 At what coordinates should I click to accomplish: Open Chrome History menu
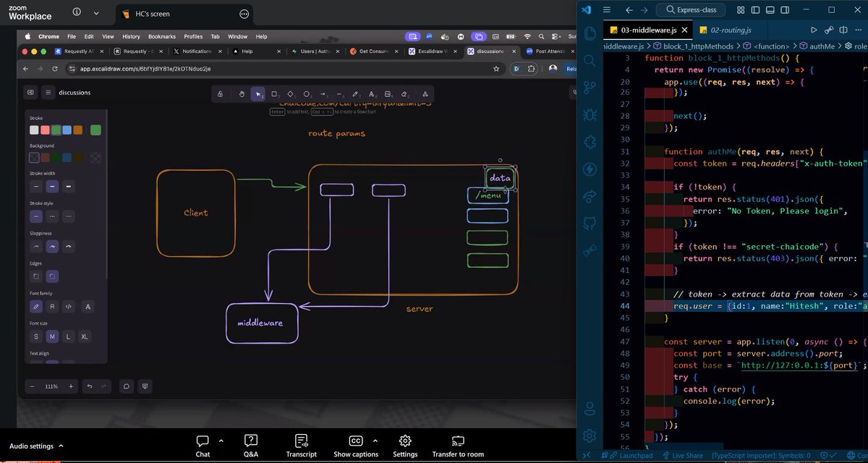coord(131,36)
